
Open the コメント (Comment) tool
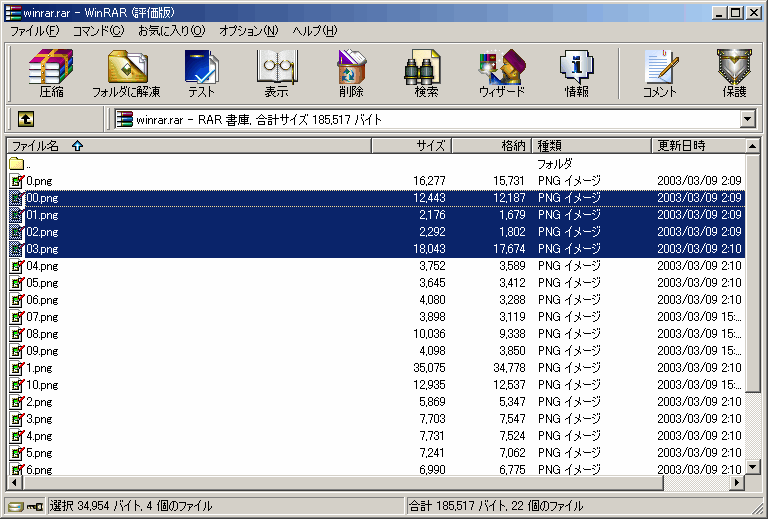659,73
